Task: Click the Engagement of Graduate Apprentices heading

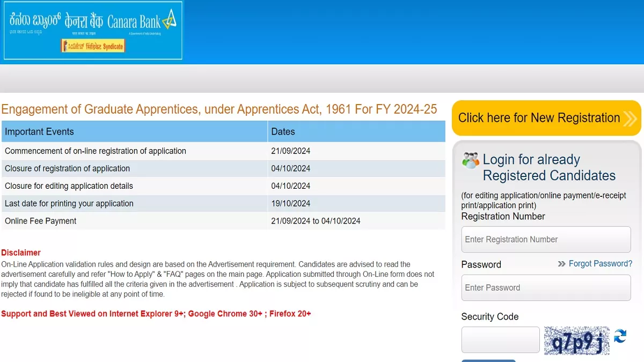Action: pos(219,109)
